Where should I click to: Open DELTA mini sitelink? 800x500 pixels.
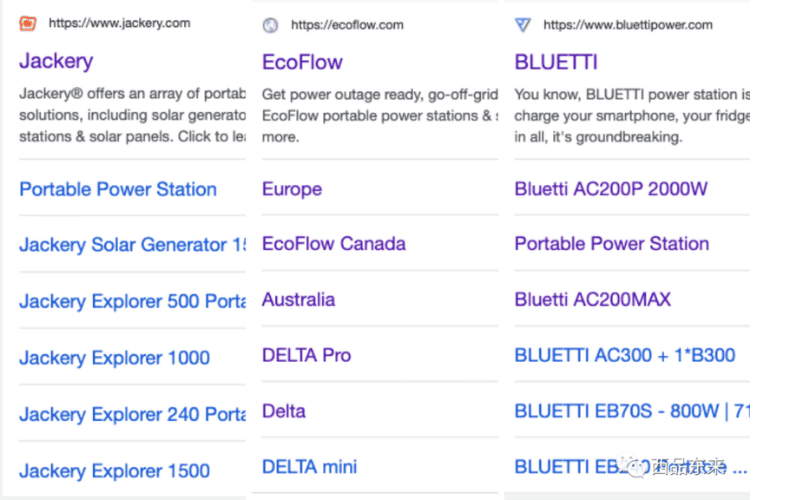click(310, 467)
